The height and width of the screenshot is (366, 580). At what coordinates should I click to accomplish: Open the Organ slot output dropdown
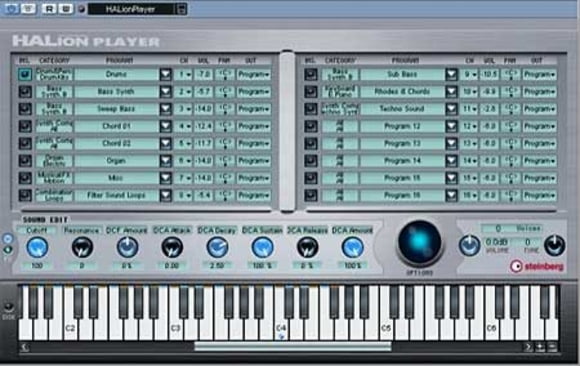point(254,161)
